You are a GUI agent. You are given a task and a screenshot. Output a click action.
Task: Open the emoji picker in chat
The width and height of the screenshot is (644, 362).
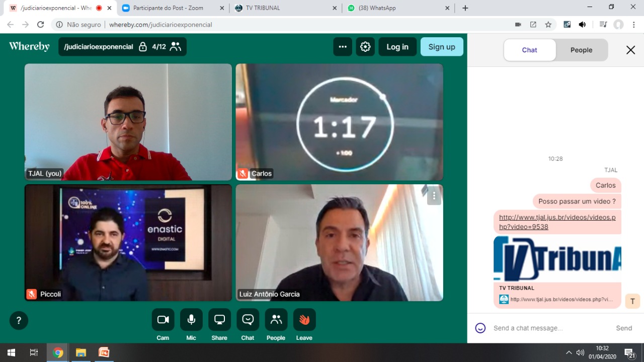pos(480,328)
